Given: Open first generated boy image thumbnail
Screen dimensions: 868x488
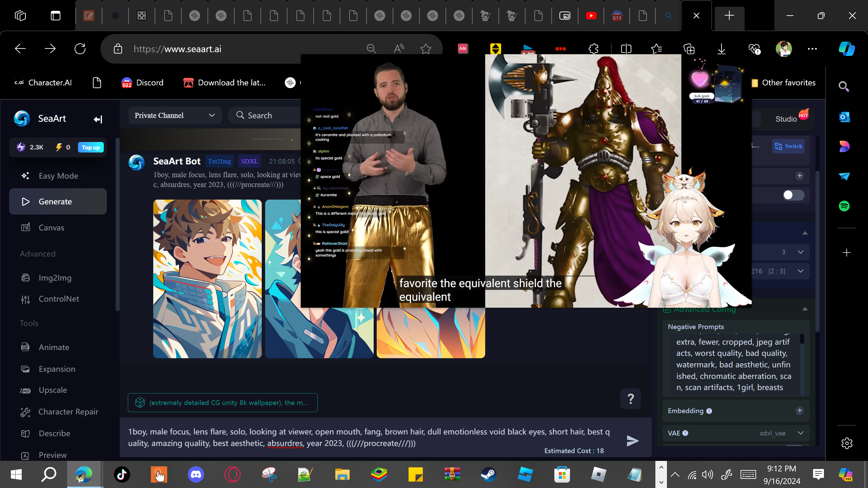Looking at the screenshot, I should click(x=208, y=279).
